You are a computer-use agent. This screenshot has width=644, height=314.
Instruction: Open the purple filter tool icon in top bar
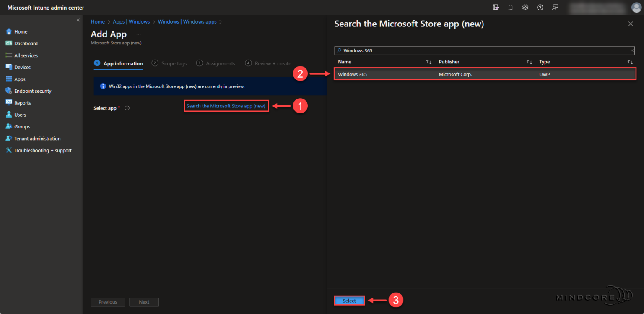[x=496, y=7]
